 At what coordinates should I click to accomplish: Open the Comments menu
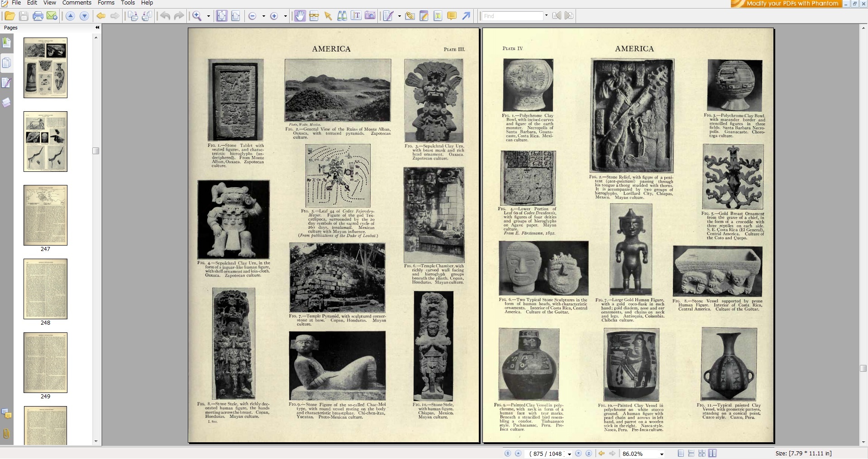click(77, 3)
